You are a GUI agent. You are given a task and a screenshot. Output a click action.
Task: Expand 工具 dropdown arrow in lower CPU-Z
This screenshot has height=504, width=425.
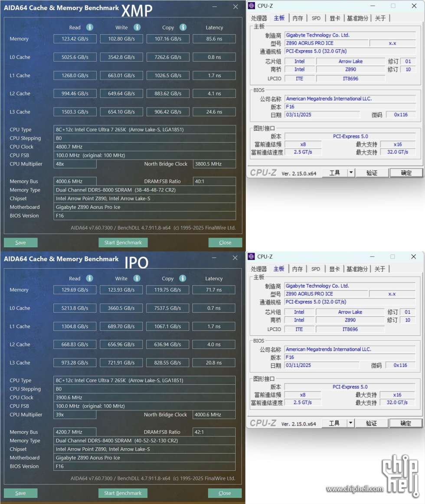pyautogui.click(x=351, y=423)
